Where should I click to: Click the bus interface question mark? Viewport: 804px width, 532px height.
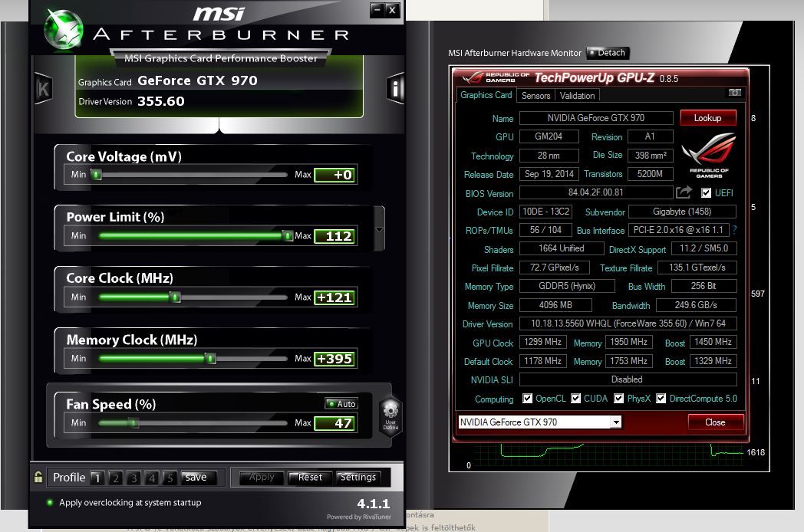(734, 230)
